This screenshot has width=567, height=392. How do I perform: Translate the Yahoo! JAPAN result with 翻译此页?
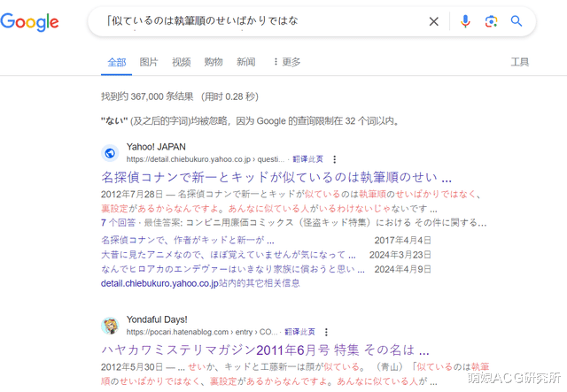click(307, 159)
